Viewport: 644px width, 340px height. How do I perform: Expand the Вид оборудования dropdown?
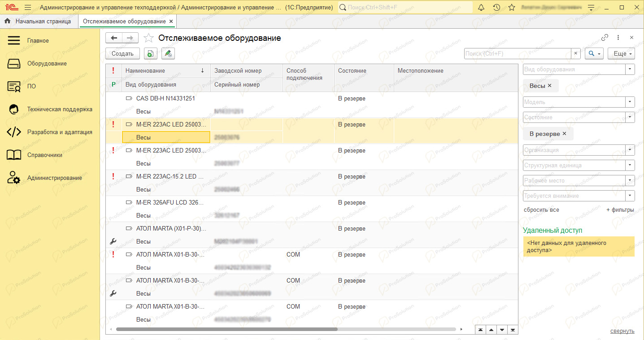coord(631,70)
